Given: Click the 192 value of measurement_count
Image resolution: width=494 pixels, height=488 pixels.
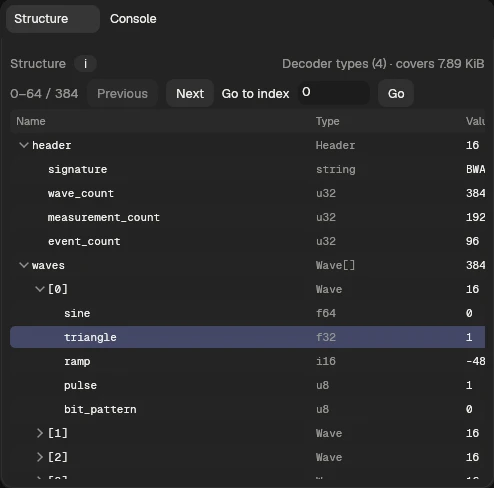Looking at the screenshot, I should point(476,217).
